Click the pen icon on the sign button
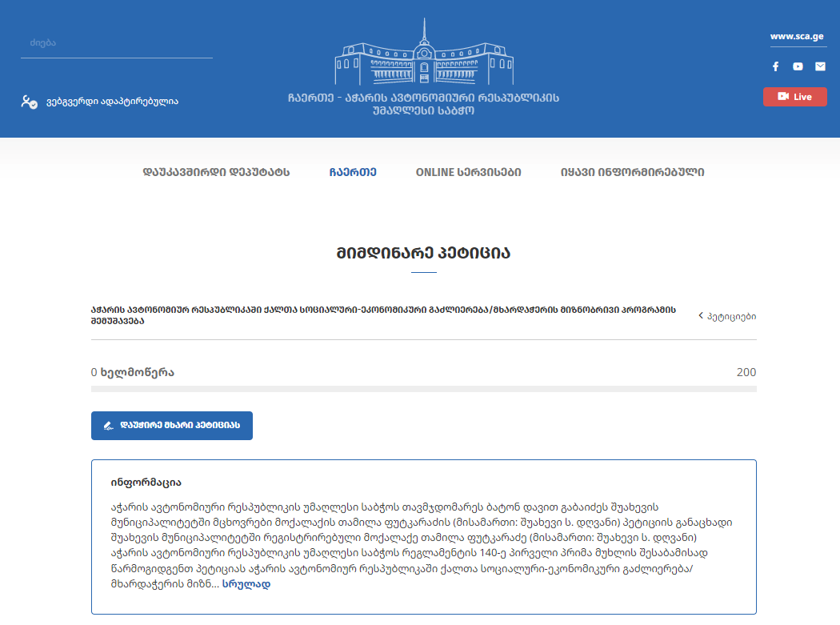 108,426
